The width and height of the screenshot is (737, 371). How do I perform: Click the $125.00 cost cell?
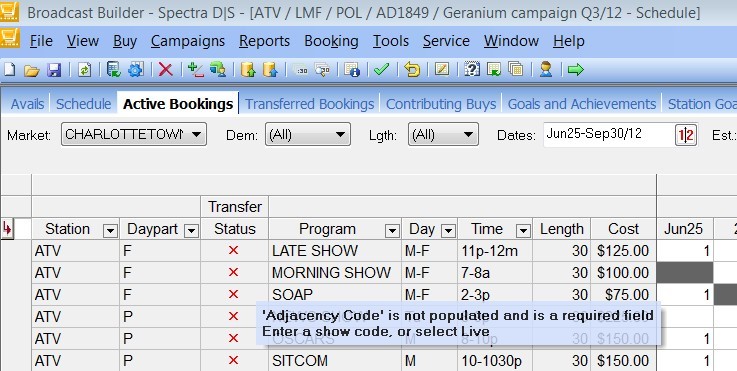tap(623, 251)
